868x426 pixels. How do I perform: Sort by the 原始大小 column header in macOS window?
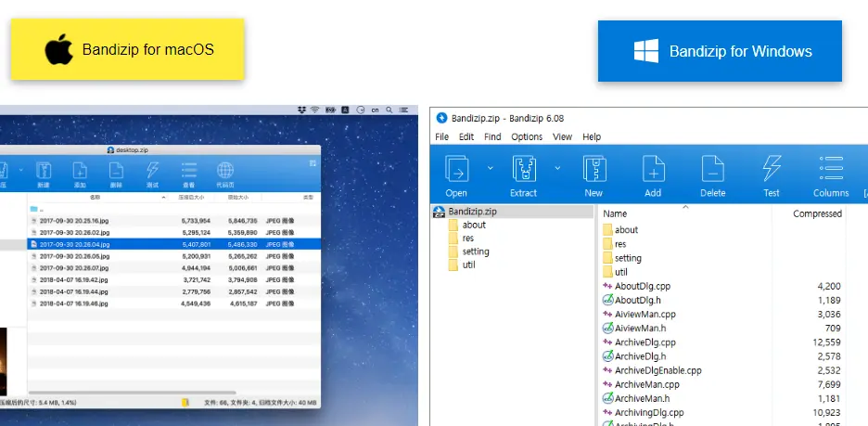[238, 197]
